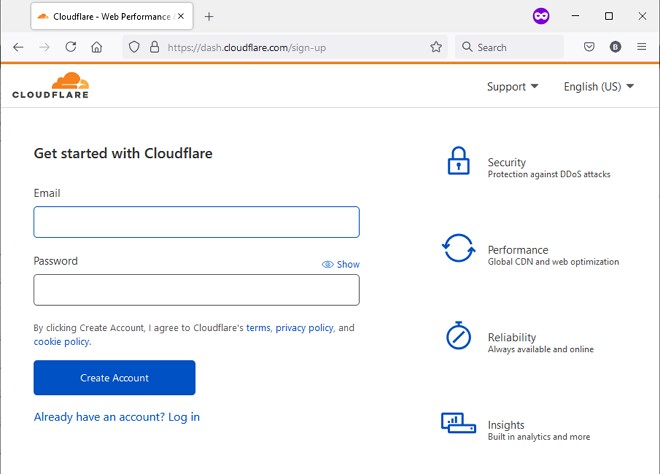
Task: Reload the page with the refresh icon
Action: point(71,47)
